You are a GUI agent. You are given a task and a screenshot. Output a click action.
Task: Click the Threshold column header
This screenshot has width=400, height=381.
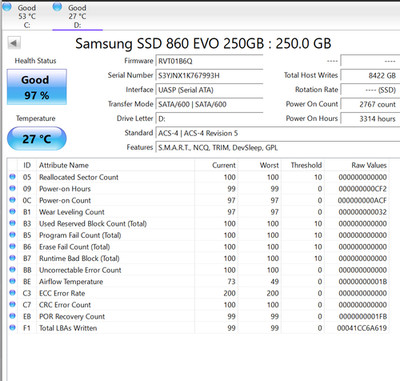point(303,165)
